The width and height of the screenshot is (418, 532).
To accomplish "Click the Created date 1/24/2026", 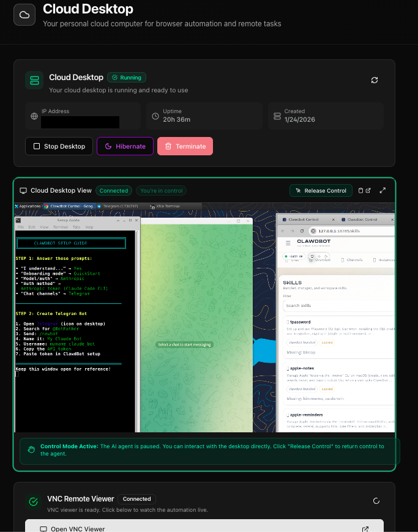I will (x=299, y=119).
